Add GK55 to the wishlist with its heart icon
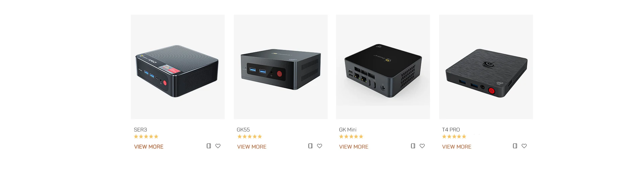644x182 pixels. tap(320, 146)
